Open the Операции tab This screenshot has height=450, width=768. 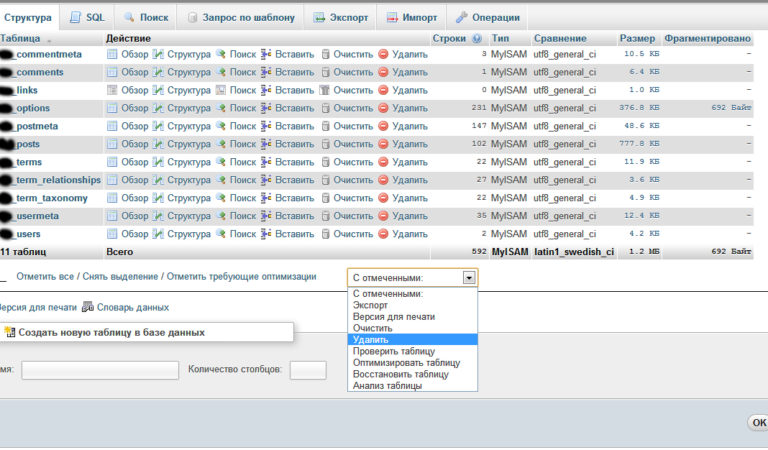(488, 17)
